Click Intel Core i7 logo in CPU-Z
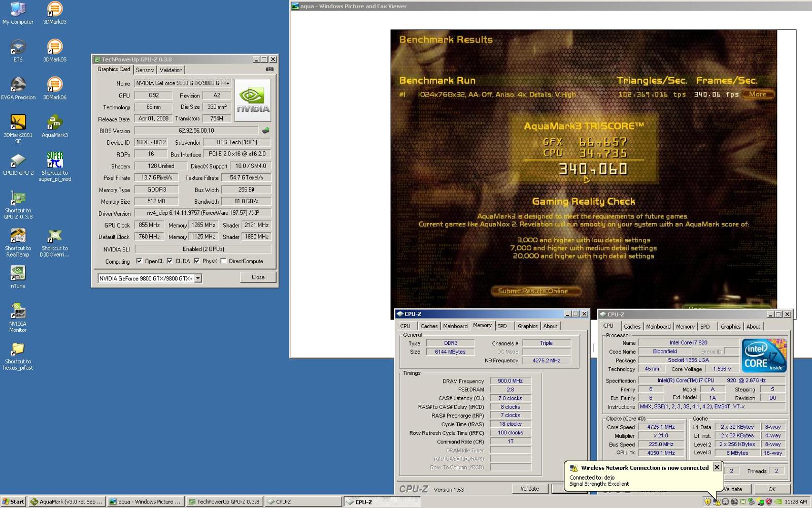812x508 pixels. pos(764,355)
